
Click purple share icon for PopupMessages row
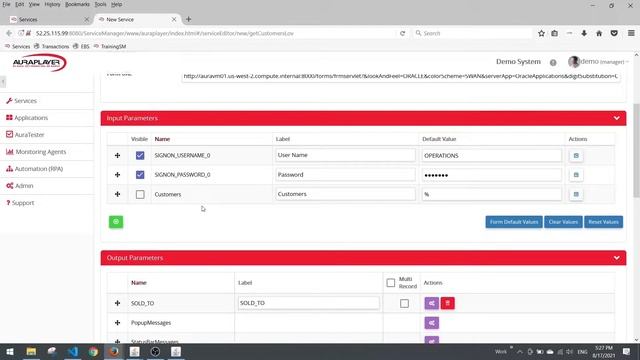[431, 323]
